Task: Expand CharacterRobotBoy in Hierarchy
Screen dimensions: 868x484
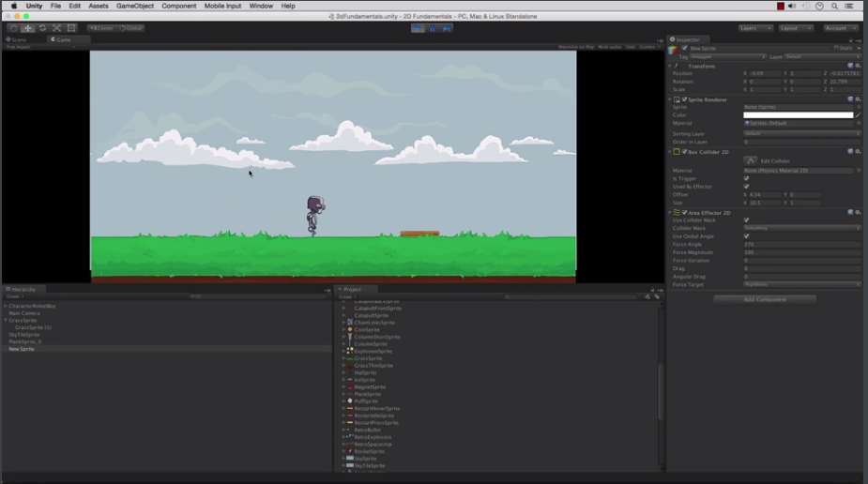Action: (6, 306)
